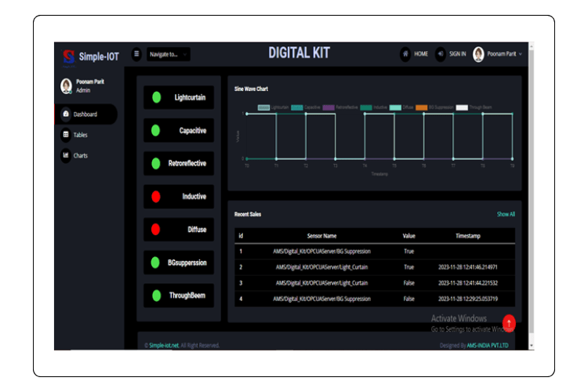The width and height of the screenshot is (588, 392).
Task: Select the Inductive sensor label
Action: [x=194, y=197]
